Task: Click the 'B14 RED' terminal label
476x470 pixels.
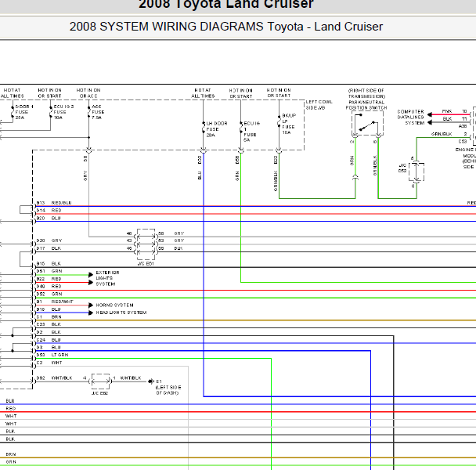Action: 49,210
